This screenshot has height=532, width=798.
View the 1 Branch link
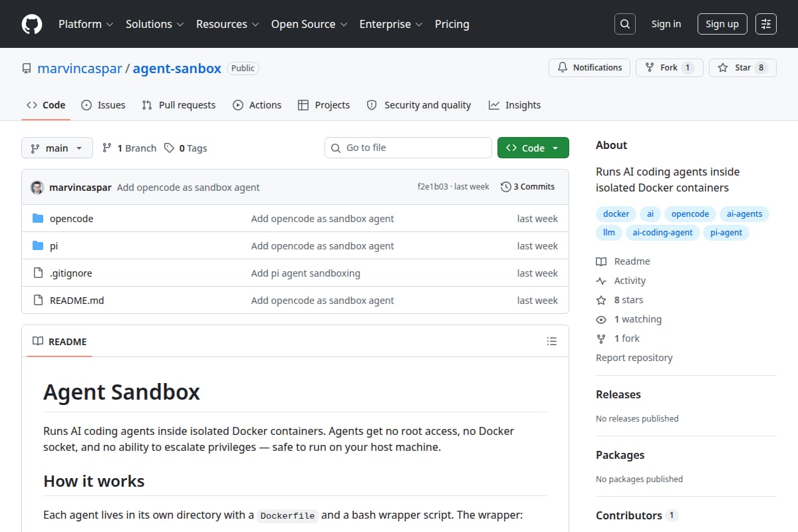pos(129,148)
